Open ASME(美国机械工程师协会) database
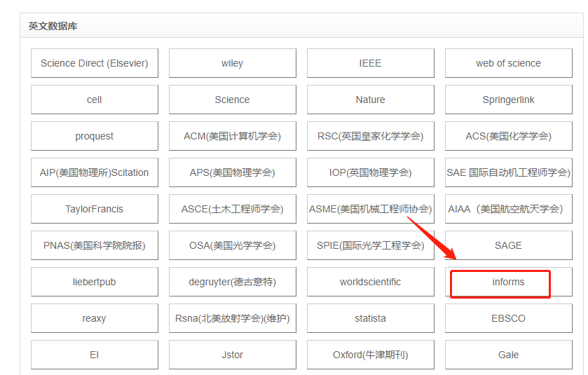588x375 pixels. [370, 209]
